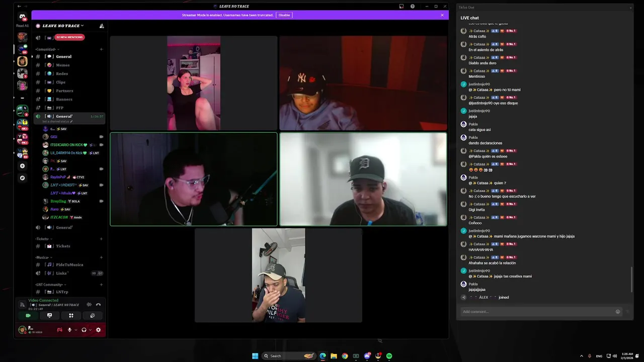Screen dimensions: 644x362
Task: Open noise suppression waveform icon
Action: (x=89, y=305)
